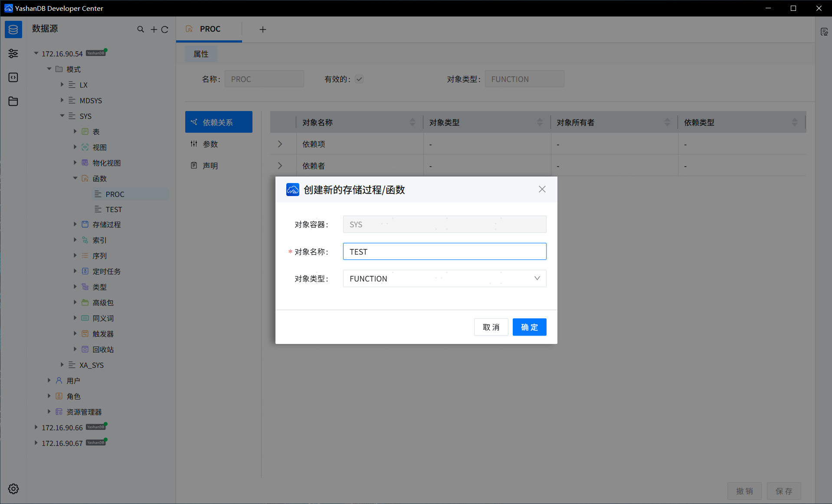Screen dimensions: 832x504
Task: Refresh the data source list
Action: (x=165, y=29)
